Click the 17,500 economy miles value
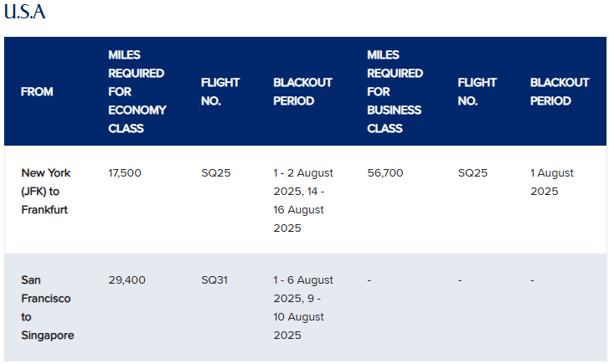The width and height of the screenshot is (609, 364). coord(125,172)
